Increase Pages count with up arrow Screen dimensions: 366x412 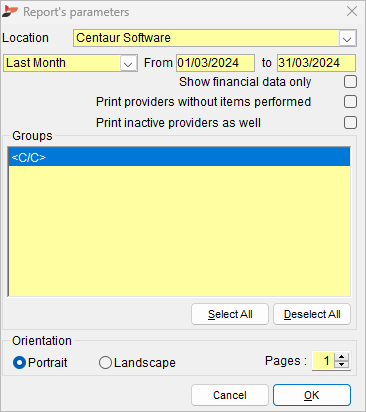(x=342, y=357)
